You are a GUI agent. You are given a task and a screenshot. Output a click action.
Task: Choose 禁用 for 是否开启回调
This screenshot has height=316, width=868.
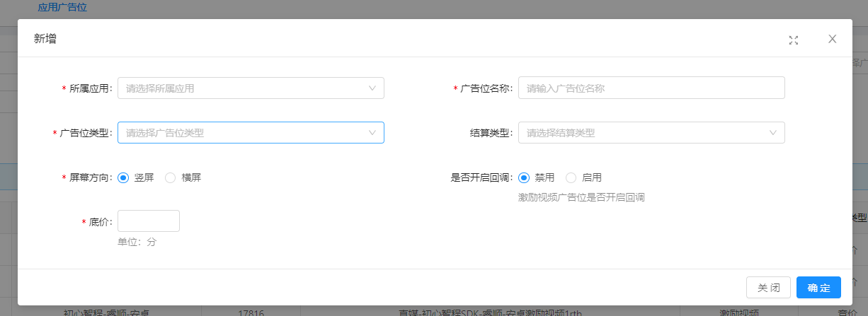524,177
